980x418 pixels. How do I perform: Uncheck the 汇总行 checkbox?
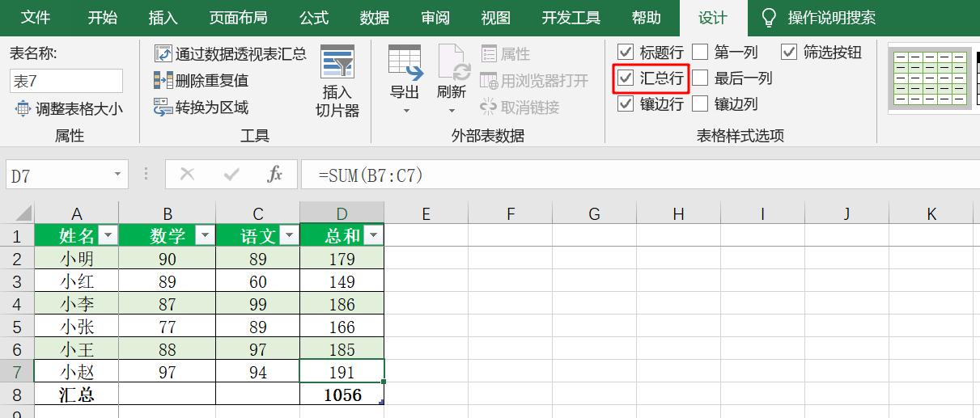click(626, 78)
